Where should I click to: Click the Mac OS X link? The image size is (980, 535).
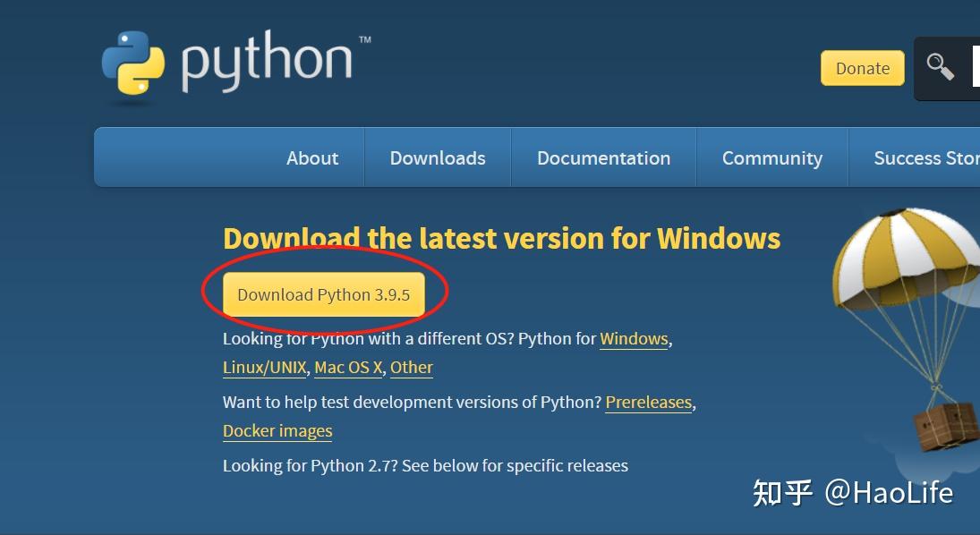coord(347,367)
